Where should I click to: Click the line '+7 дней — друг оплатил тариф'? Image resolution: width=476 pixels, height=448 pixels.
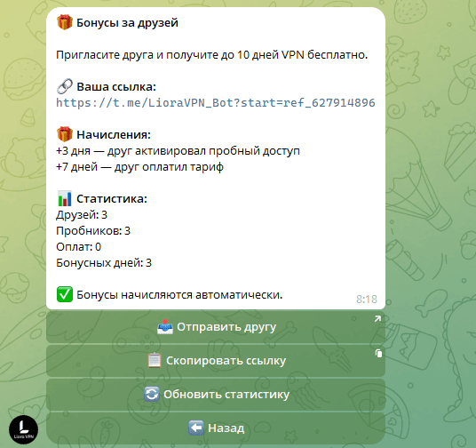point(139,167)
